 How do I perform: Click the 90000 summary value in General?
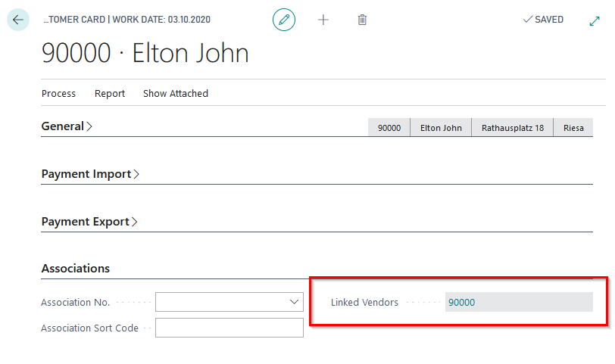(x=389, y=128)
